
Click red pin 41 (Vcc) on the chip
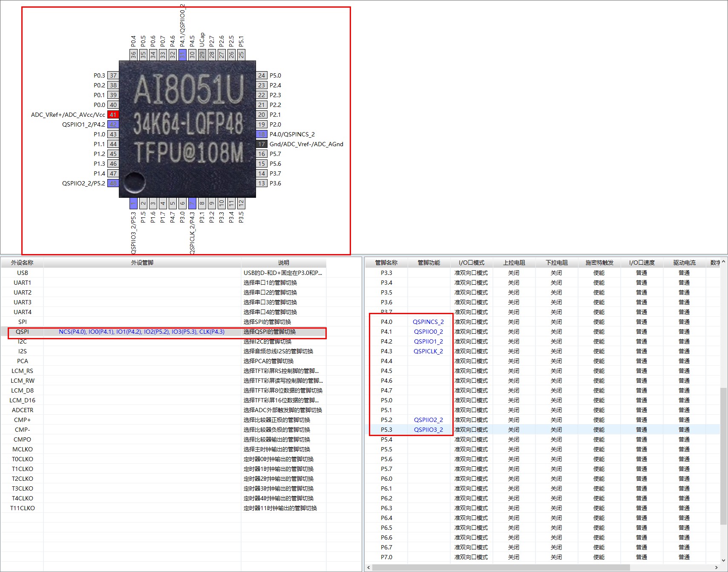pyautogui.click(x=113, y=115)
